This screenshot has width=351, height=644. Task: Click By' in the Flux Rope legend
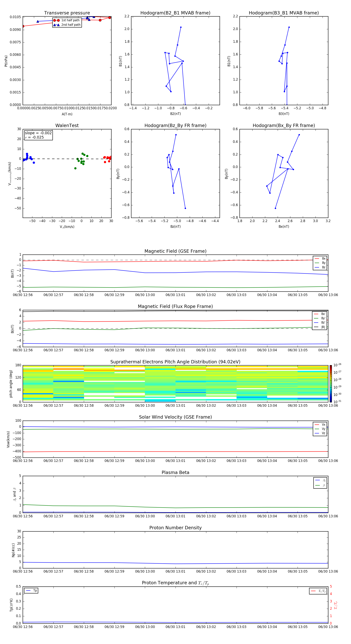[320, 318]
